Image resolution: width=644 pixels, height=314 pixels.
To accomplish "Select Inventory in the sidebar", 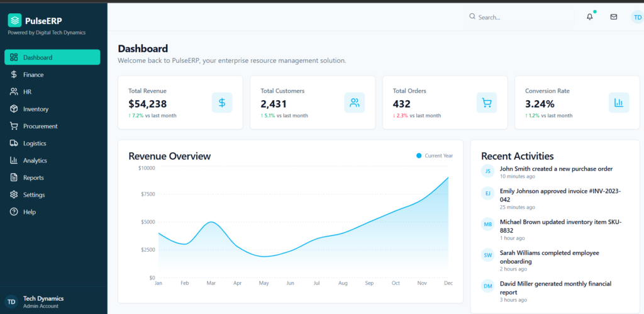I will click(x=35, y=109).
